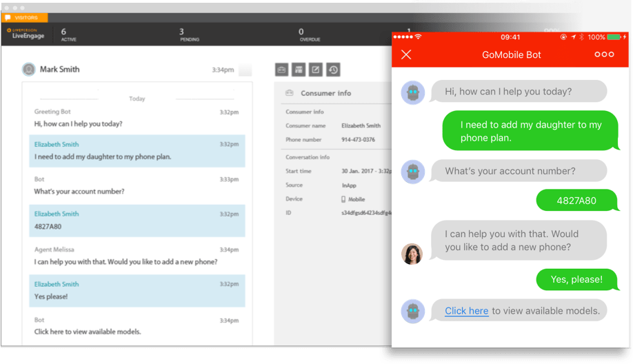Select 'I need to add my daughter' green bubble
Screen dimensions: 633x364
[x=530, y=131]
